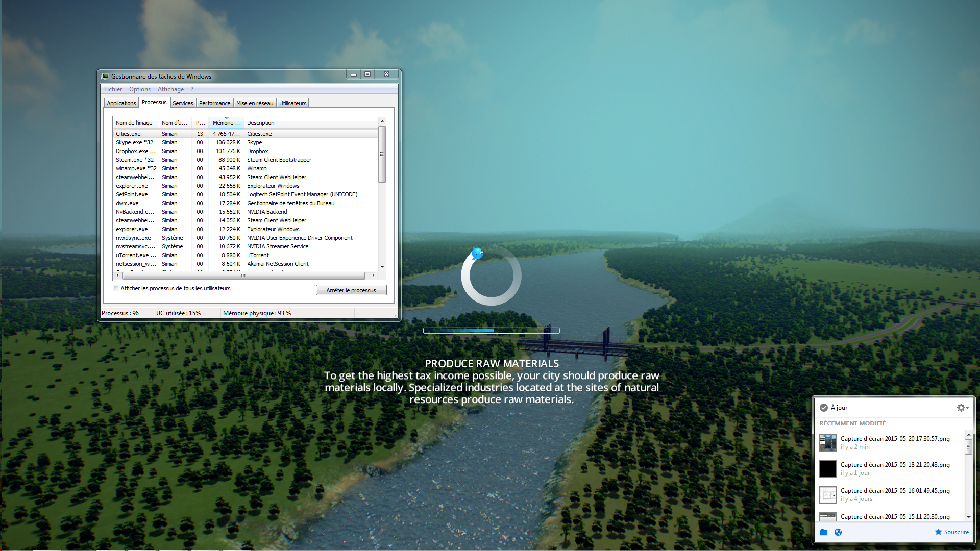Image resolution: width=980 pixels, height=551 pixels.
Task: Click the process list scroll down arrow
Action: 382,267
